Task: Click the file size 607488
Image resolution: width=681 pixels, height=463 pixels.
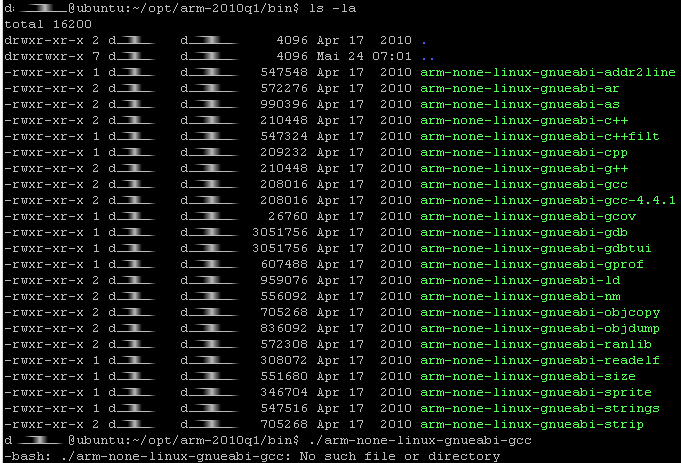Action: tap(284, 264)
